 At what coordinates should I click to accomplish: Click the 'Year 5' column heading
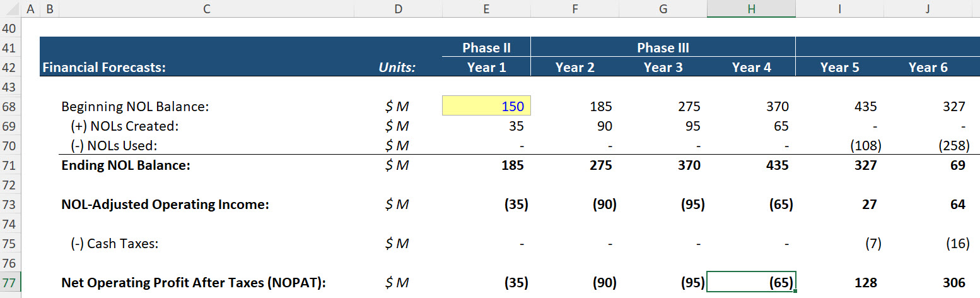tap(839, 68)
